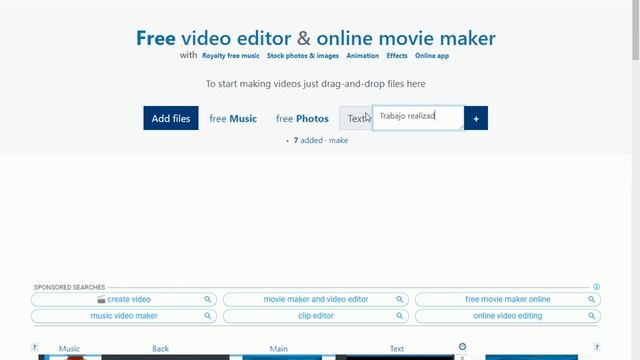Click the magnifier icon in clip editor pill

tap(400, 316)
